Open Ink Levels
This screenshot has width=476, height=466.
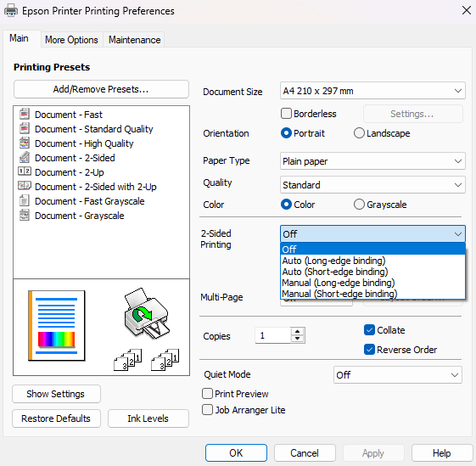[148, 418]
